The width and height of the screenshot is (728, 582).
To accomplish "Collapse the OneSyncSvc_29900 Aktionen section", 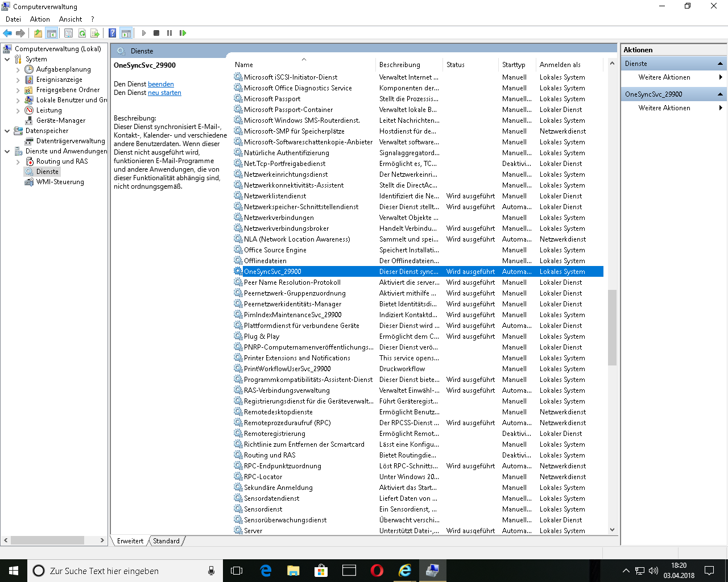I will click(720, 94).
